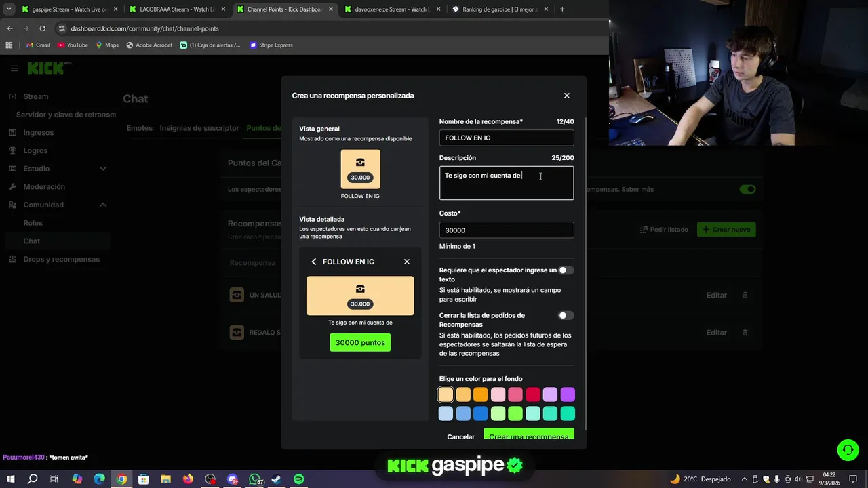
Task: Delete the UN SALUDO reward with the trash icon
Action: pos(745,296)
